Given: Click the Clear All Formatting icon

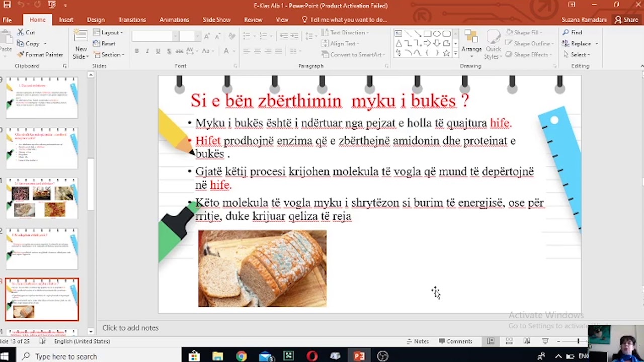Looking at the screenshot, I should pyautogui.click(x=231, y=36).
